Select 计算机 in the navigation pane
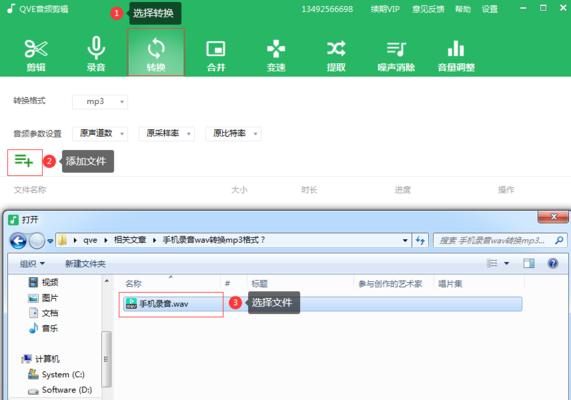Viewport: 571px width, 400px height. coord(40,359)
